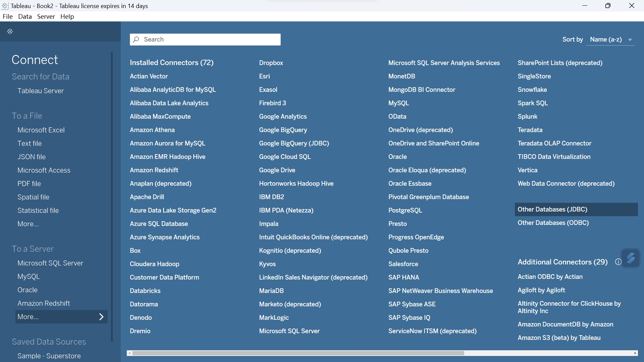
Task: Select MongoDB BI Connector
Action: 422,90
